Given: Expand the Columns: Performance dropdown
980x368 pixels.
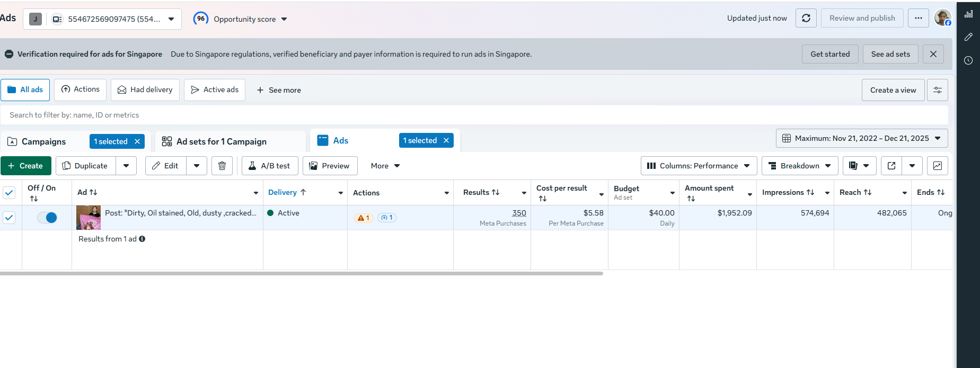Looking at the screenshot, I should [x=699, y=166].
